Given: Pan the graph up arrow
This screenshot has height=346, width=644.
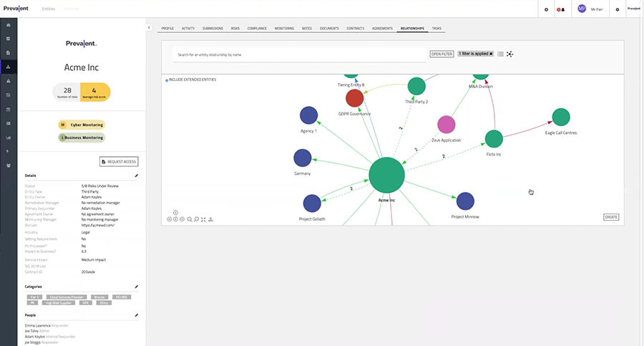Looking at the screenshot, I should pos(175,213).
